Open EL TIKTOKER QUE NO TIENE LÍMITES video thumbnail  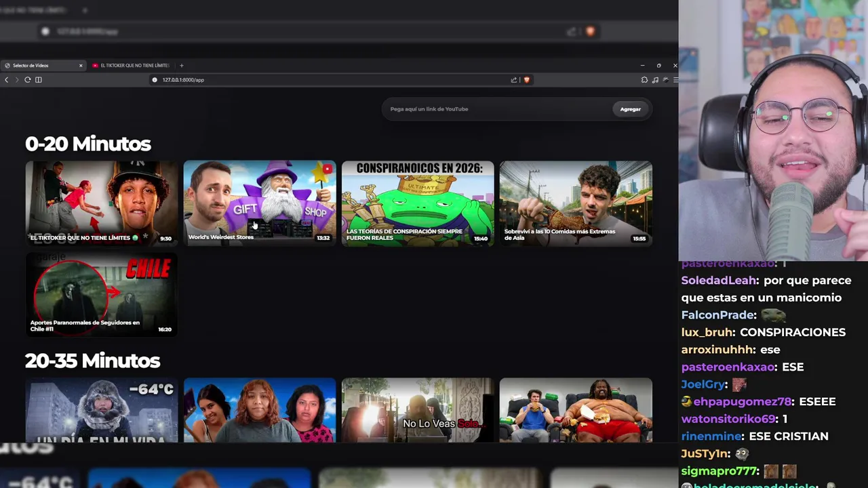point(102,203)
